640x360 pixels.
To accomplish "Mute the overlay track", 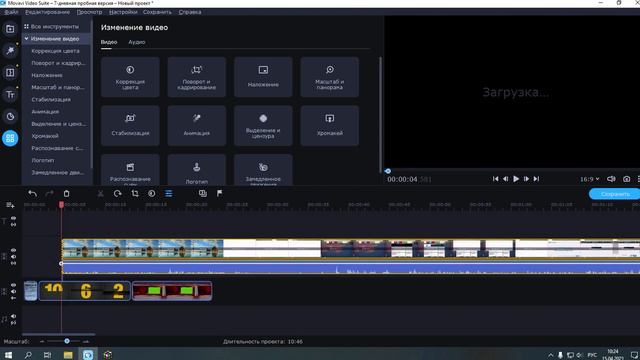I will (13, 291).
